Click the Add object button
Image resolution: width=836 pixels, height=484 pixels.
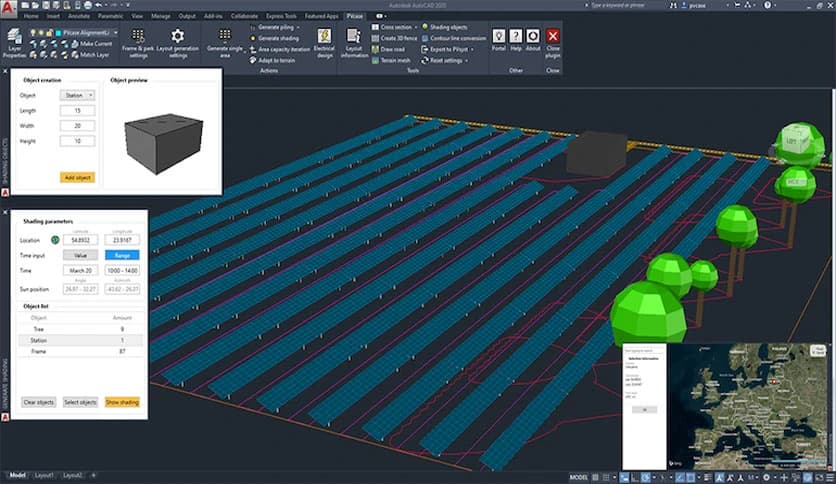(x=77, y=177)
